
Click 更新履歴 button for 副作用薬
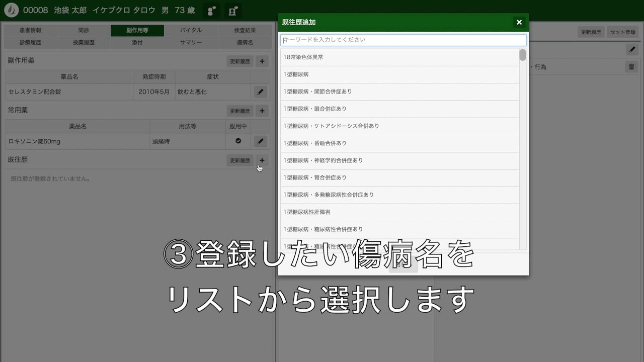(x=240, y=61)
